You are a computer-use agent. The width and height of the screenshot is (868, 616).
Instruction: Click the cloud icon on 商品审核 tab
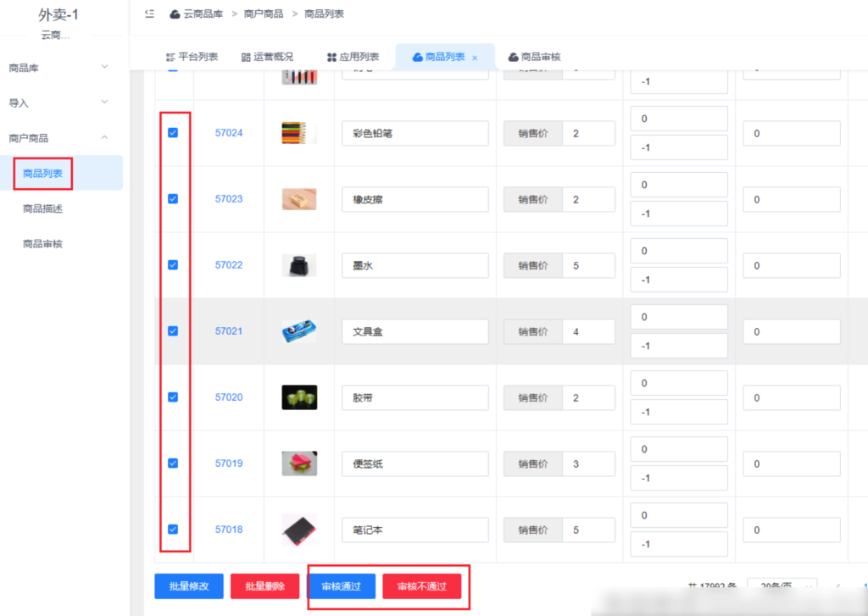[512, 57]
